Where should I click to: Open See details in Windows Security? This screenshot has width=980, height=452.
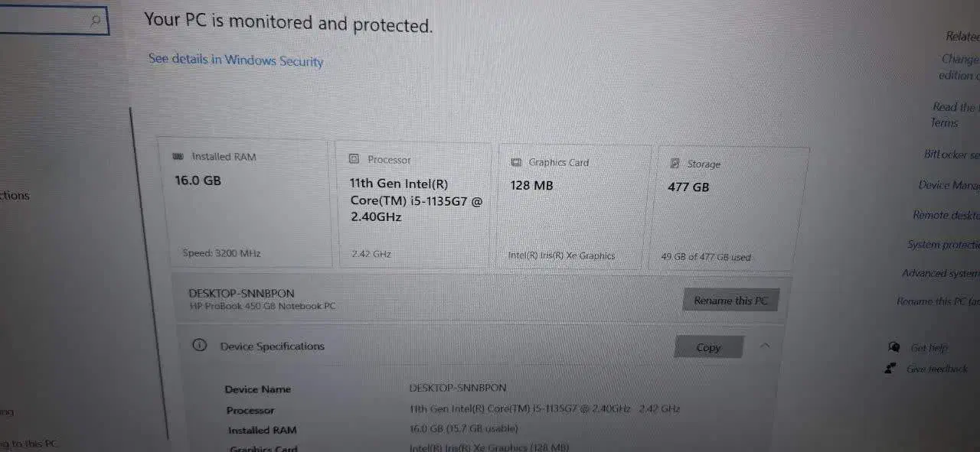coord(236,60)
